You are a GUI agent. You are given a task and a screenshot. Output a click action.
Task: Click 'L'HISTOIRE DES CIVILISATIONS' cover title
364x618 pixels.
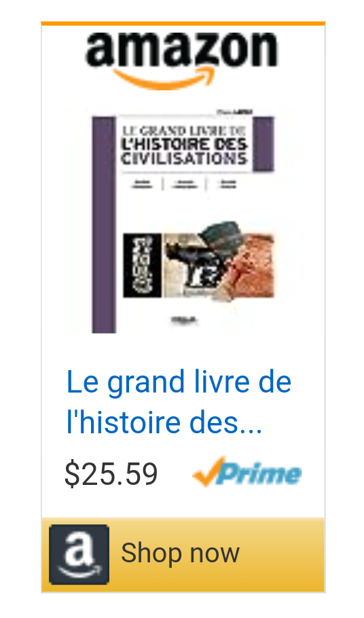(184, 151)
